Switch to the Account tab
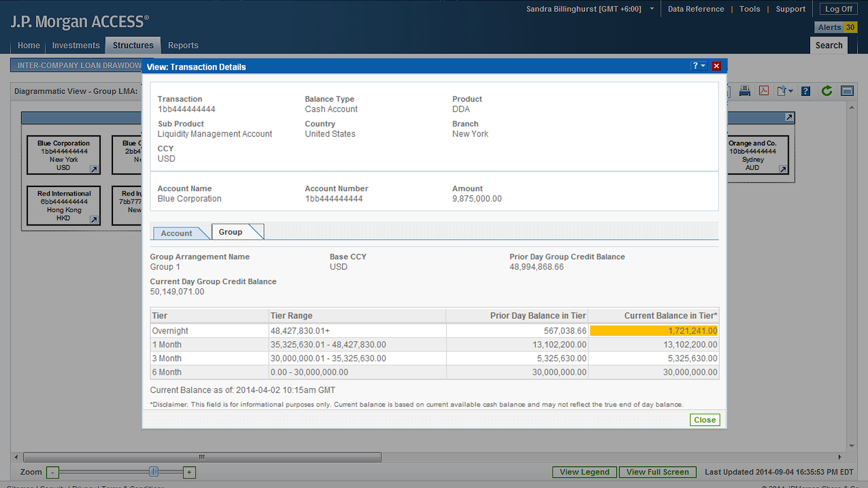 click(x=176, y=233)
